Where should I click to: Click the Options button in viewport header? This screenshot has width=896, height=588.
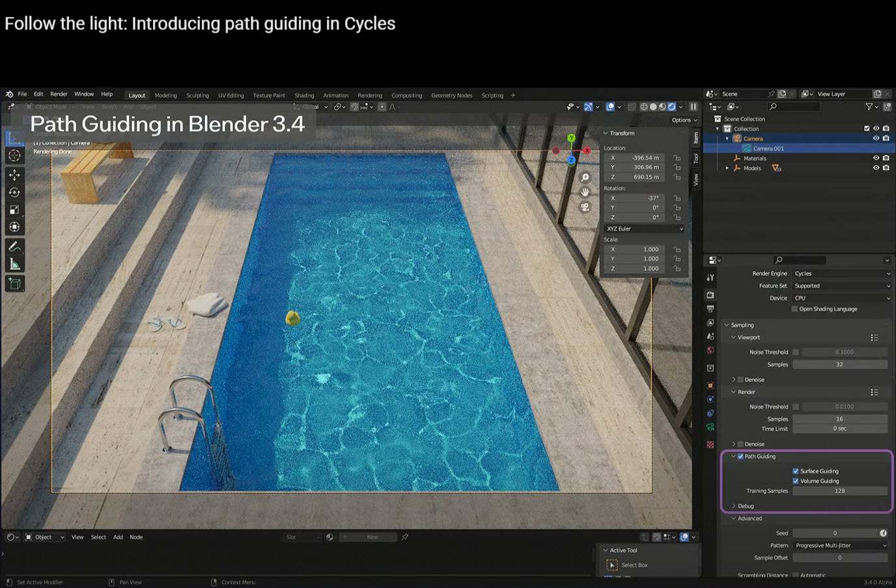[x=683, y=120]
